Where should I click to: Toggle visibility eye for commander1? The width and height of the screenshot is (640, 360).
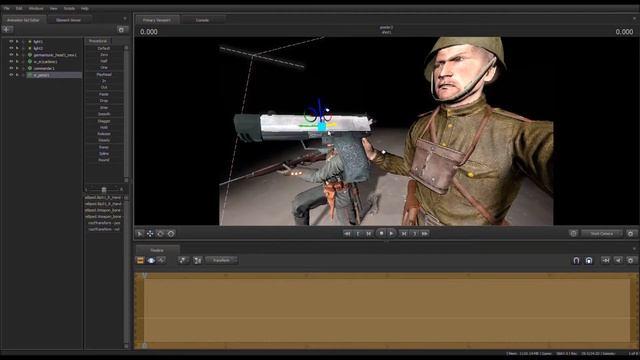[11, 68]
